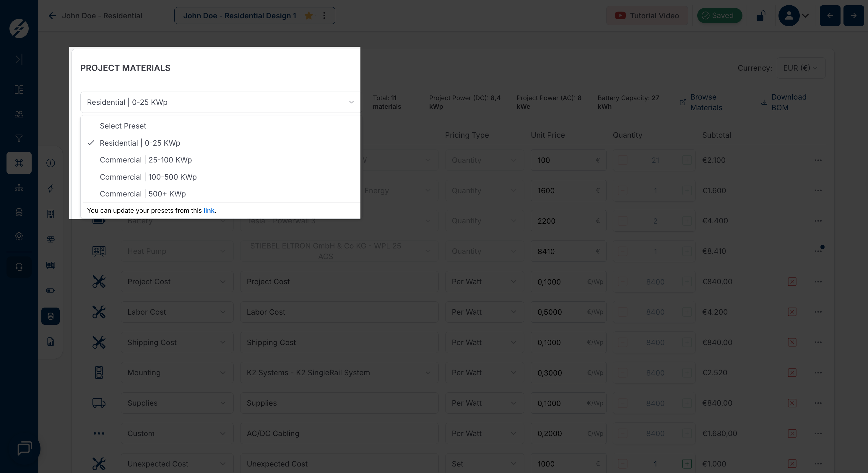Open the three-dot menu beside the design name

324,15
